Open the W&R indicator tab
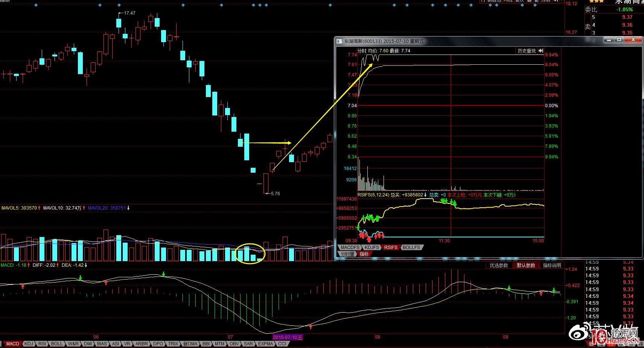The width and height of the screenshot is (644, 348). tap(73, 344)
